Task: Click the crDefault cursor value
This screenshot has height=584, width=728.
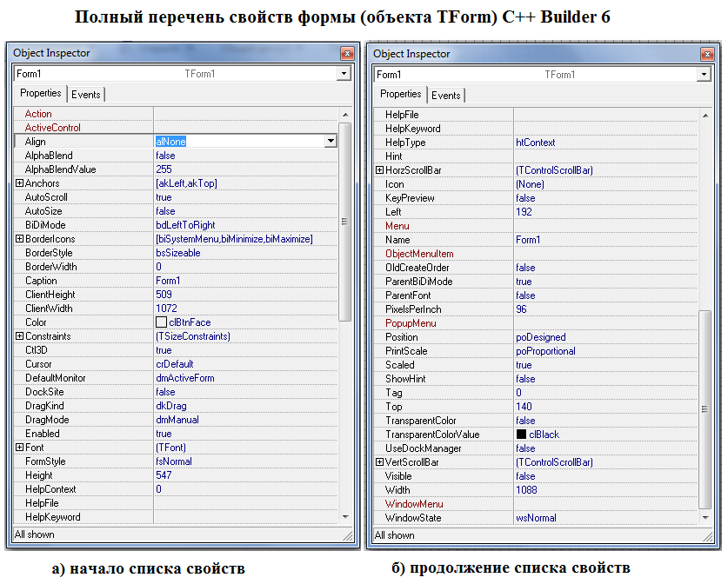Action: point(175,364)
